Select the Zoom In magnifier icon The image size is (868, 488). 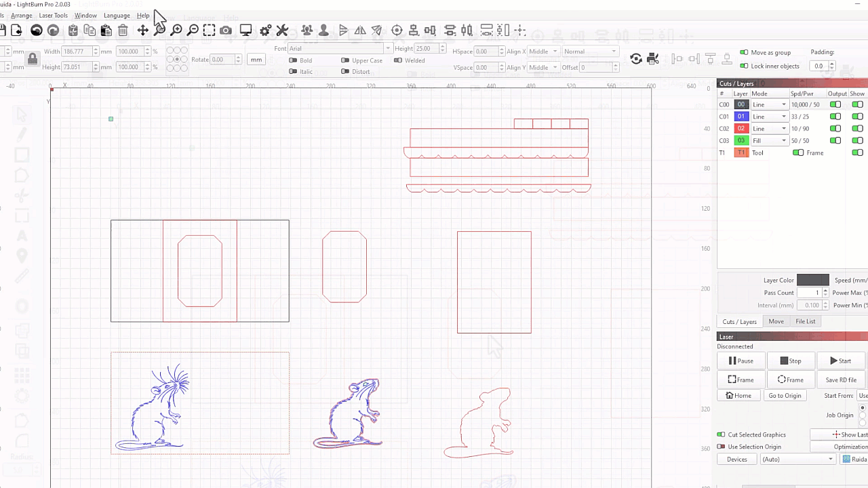tap(176, 30)
